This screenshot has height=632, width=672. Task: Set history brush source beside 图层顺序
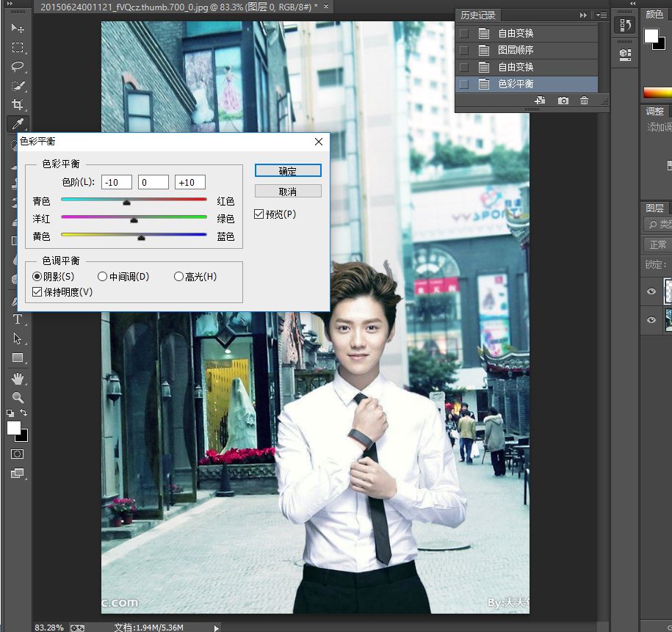[x=463, y=50]
